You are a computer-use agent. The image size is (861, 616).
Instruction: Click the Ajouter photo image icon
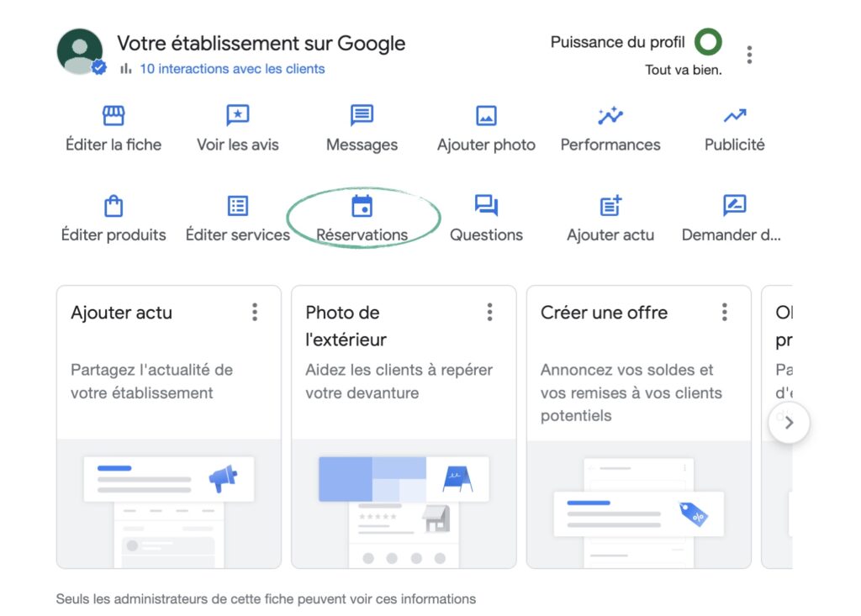point(486,115)
